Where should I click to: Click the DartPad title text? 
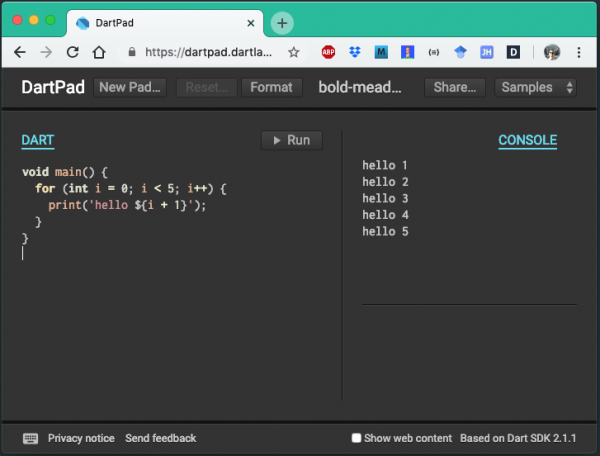click(x=53, y=87)
